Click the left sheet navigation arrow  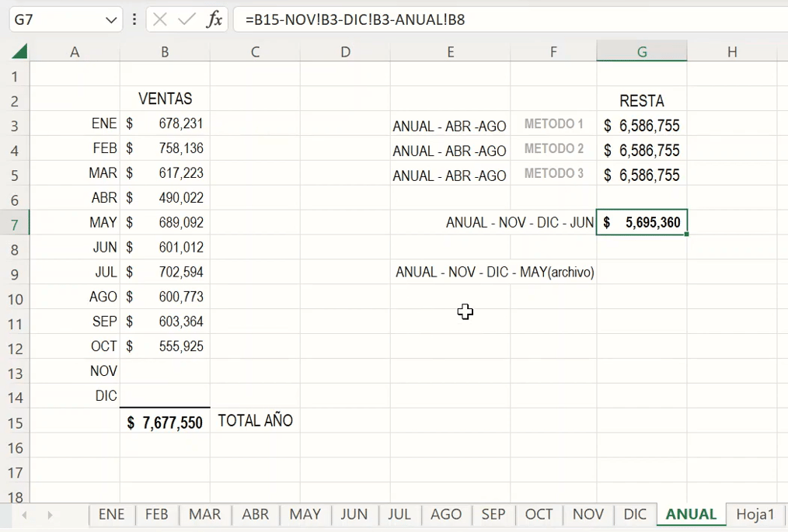click(23, 515)
